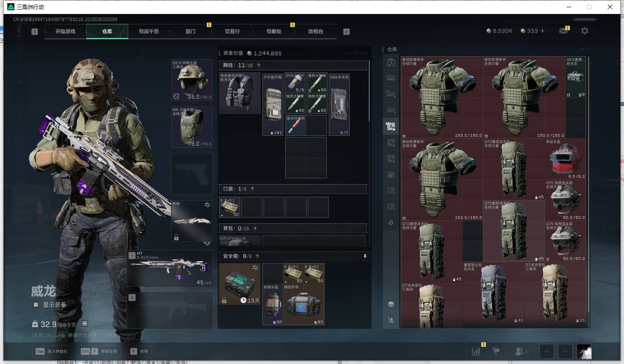Click the Q key icon before 开始游戏
624x364 pixels.
[x=35, y=32]
